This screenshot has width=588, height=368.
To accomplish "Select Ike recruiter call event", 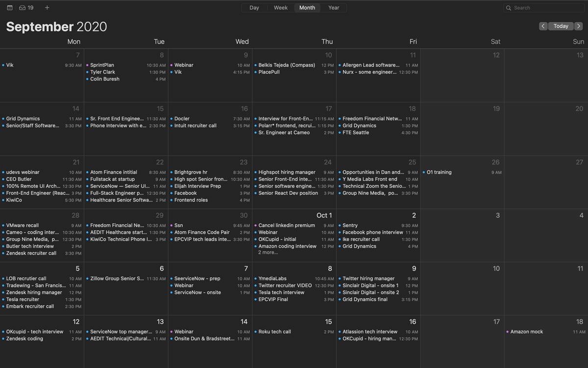I will tap(378, 239).
